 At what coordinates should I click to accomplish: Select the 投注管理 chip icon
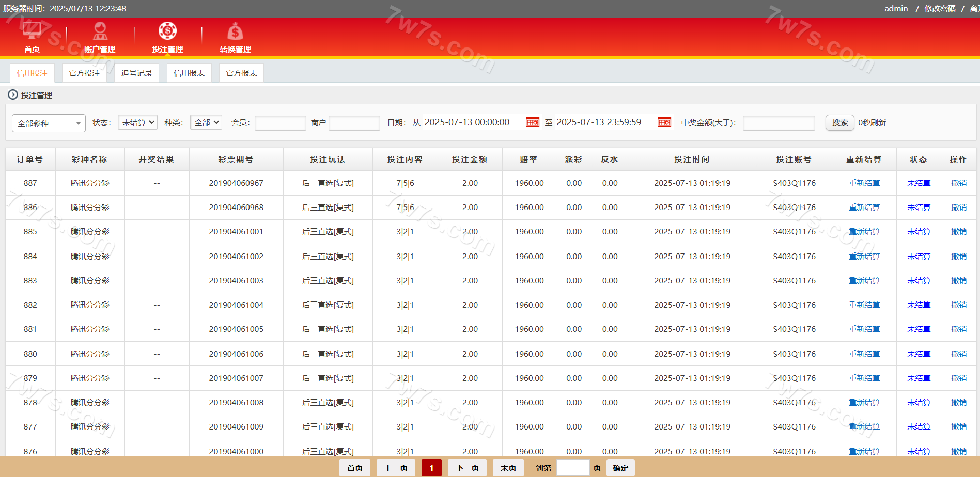pos(167,31)
